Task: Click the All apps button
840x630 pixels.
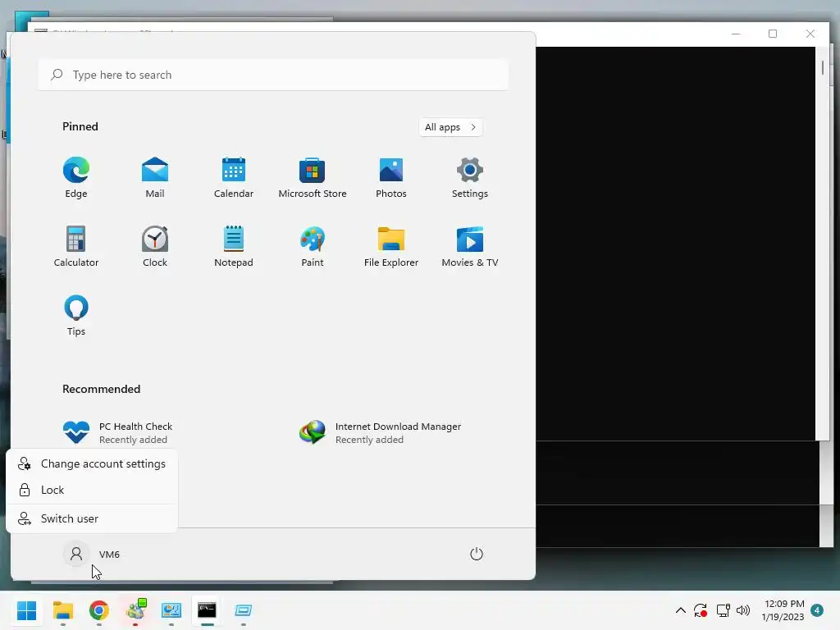Action: [x=450, y=127]
